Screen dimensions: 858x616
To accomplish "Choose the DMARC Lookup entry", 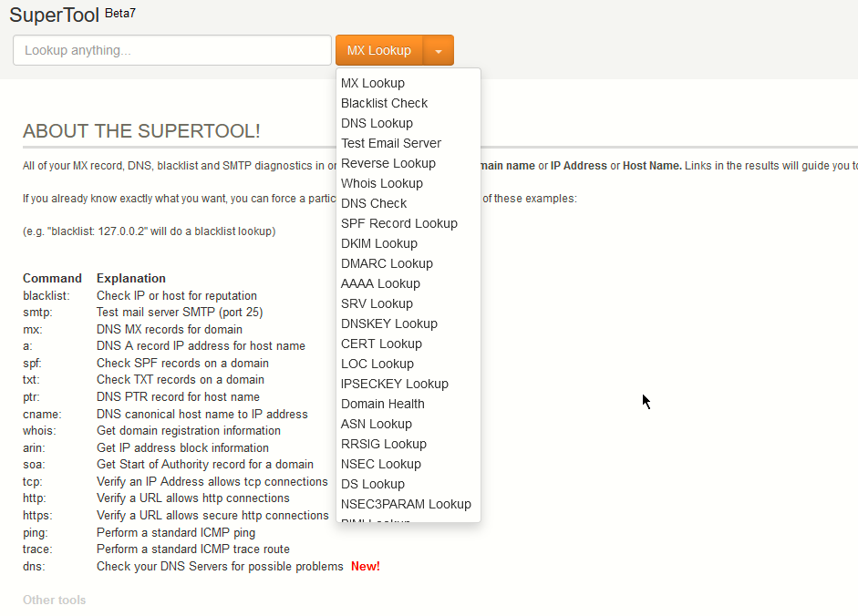I will [x=387, y=263].
